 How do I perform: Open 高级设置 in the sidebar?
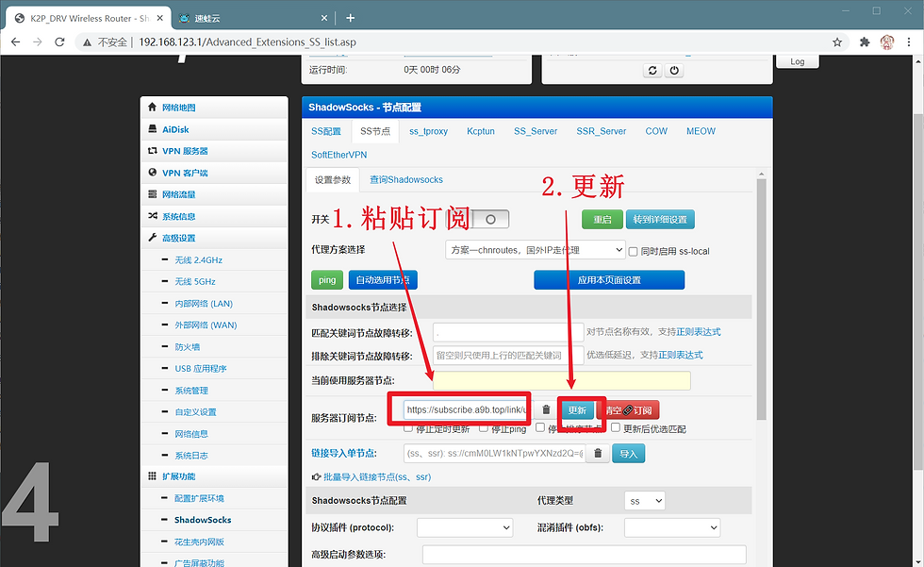178,238
